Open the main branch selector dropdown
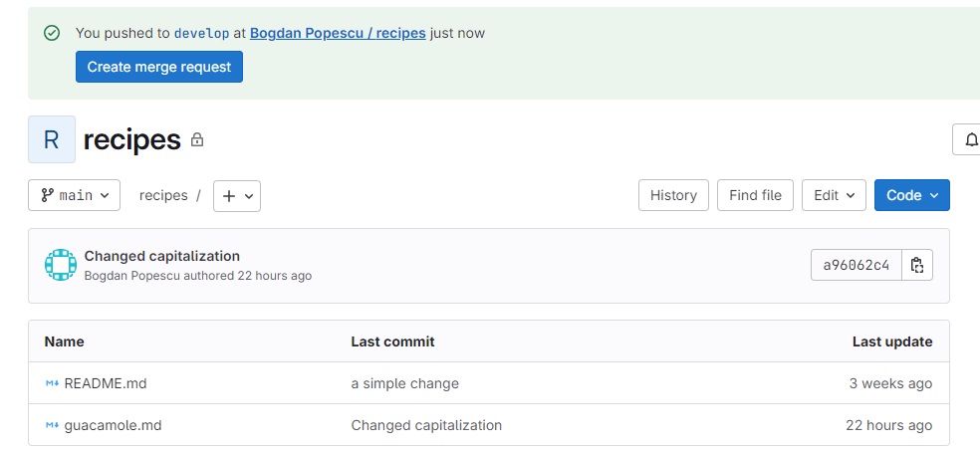 [x=75, y=196]
